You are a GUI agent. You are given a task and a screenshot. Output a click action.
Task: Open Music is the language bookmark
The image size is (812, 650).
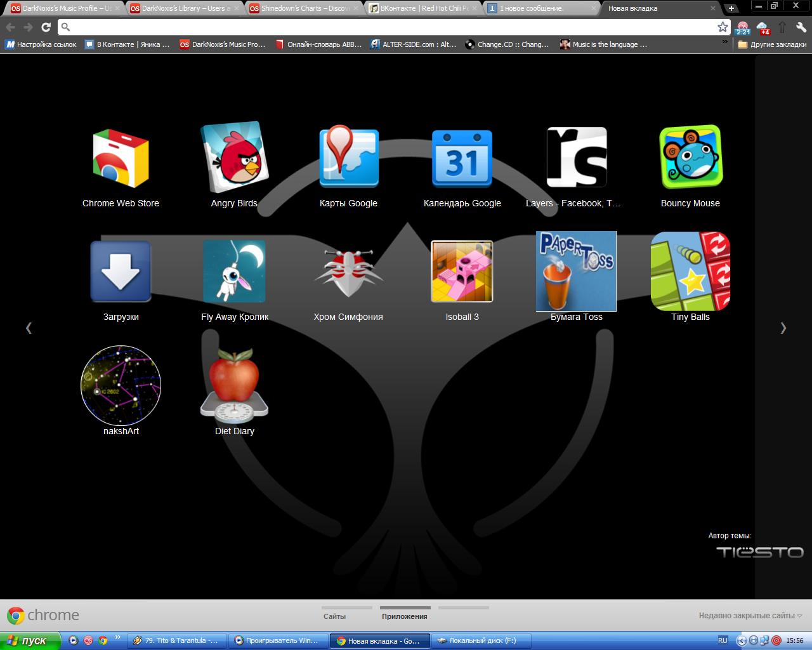pyautogui.click(x=604, y=44)
